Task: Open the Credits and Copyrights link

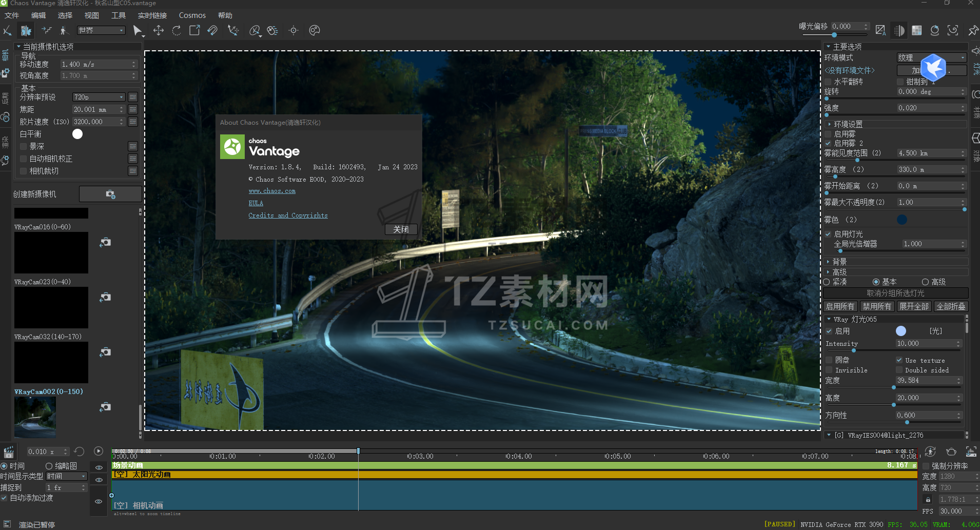Action: coord(288,215)
